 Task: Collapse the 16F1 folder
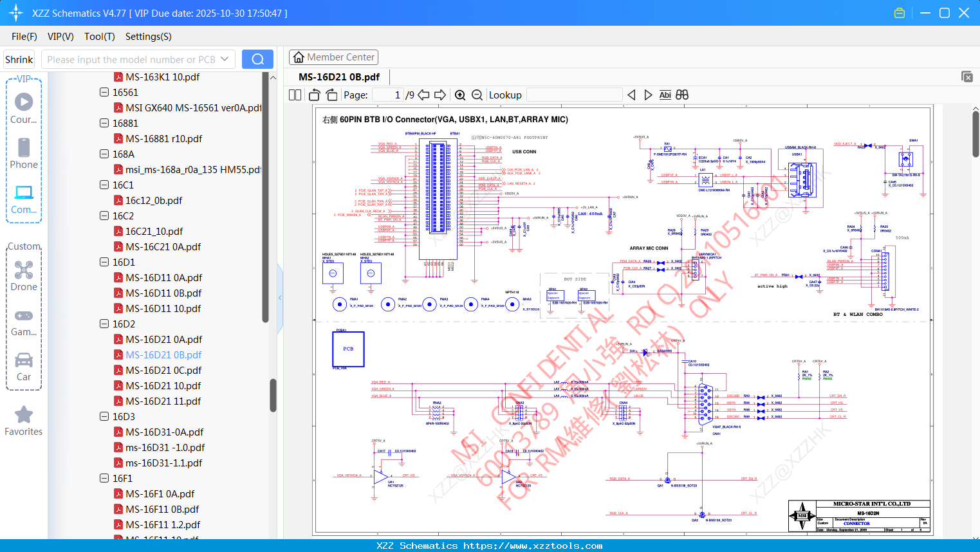point(104,478)
